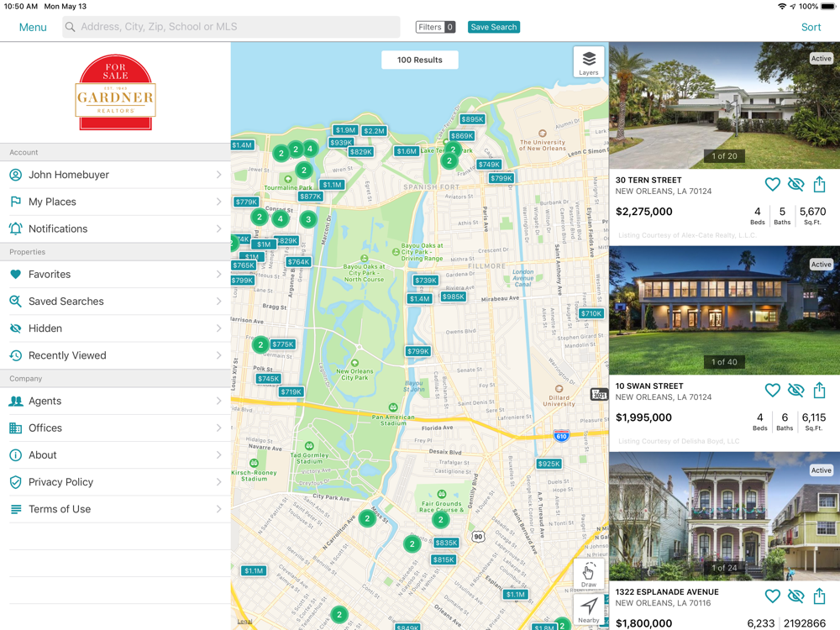Open the 1322 Esplanade Avenue listing photo

point(724,517)
